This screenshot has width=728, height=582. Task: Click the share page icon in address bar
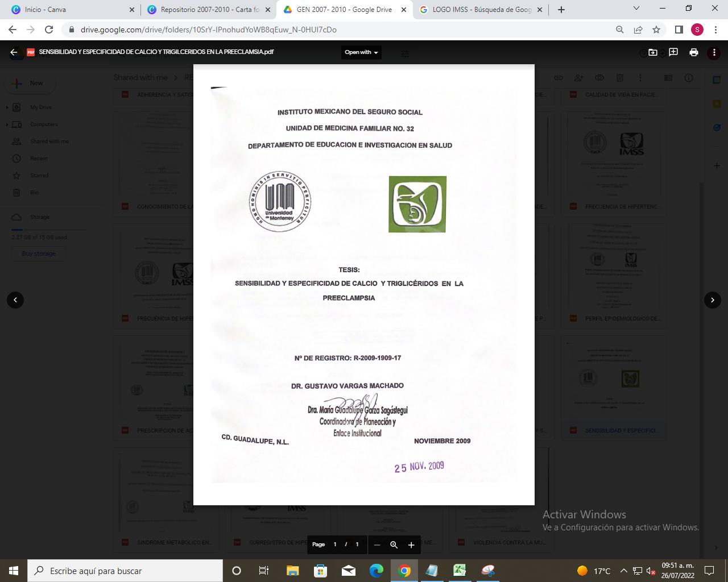pyautogui.click(x=638, y=30)
